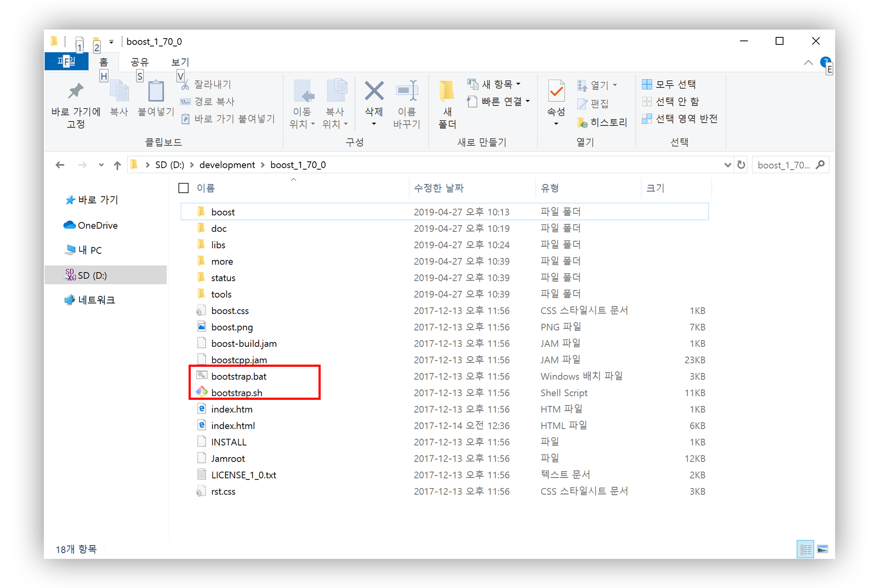
Task: Click the refresh icon beside address bar
Action: pyautogui.click(x=741, y=165)
